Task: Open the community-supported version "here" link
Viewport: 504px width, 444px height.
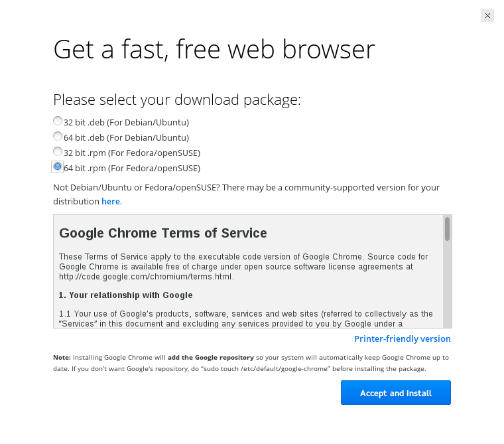Action: [111, 201]
